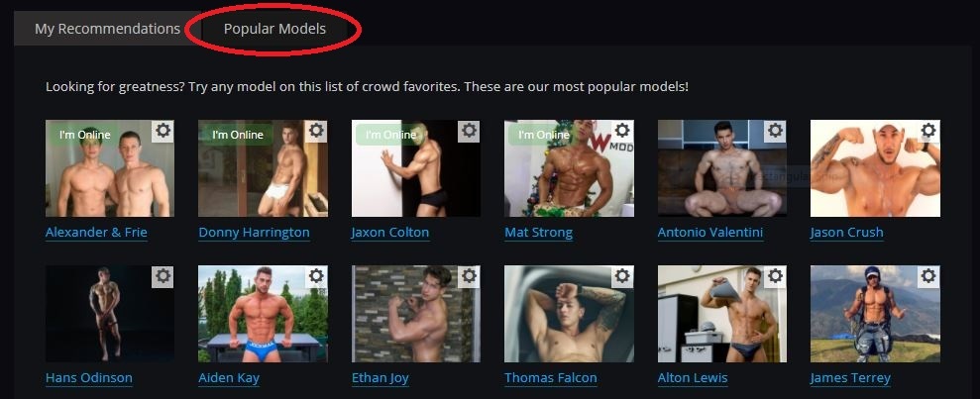Open gear menu for Hans Odinson
The image size is (980, 399).
[x=163, y=276]
